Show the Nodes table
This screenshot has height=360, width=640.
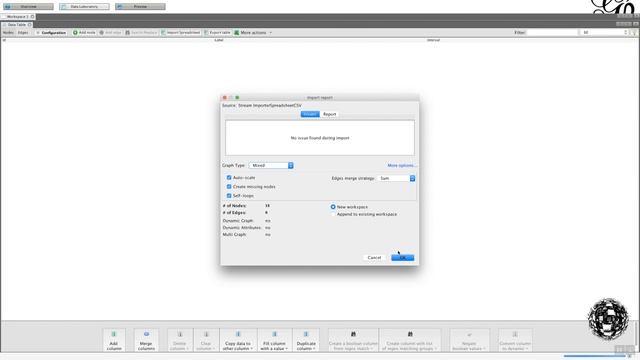tap(8, 33)
